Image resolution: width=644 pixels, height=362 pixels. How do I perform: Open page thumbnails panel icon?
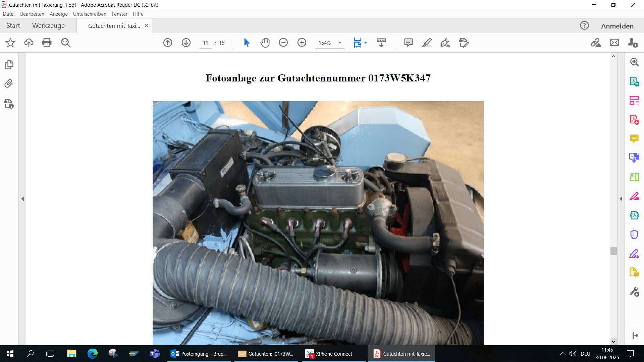[x=9, y=64]
